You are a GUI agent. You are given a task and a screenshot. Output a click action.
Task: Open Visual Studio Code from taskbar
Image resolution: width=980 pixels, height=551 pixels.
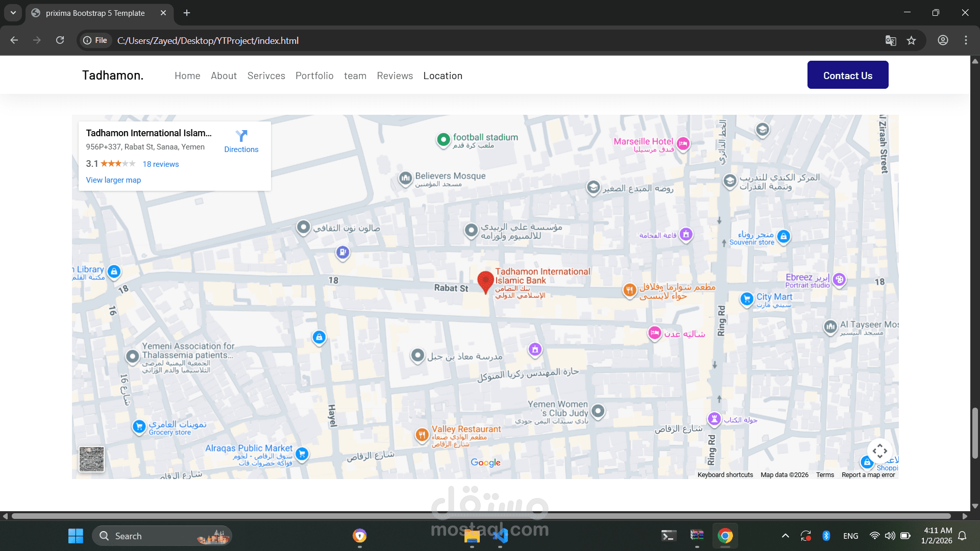tap(500, 536)
